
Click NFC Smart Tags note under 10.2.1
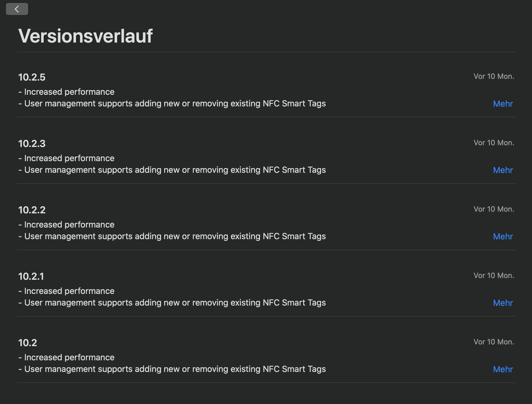pyautogui.click(x=172, y=303)
